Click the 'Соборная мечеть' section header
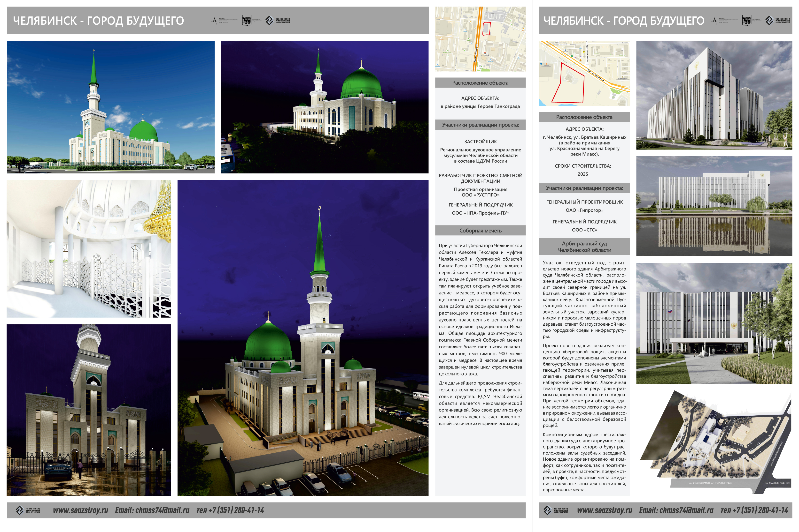This screenshot has width=799, height=532. [480, 231]
